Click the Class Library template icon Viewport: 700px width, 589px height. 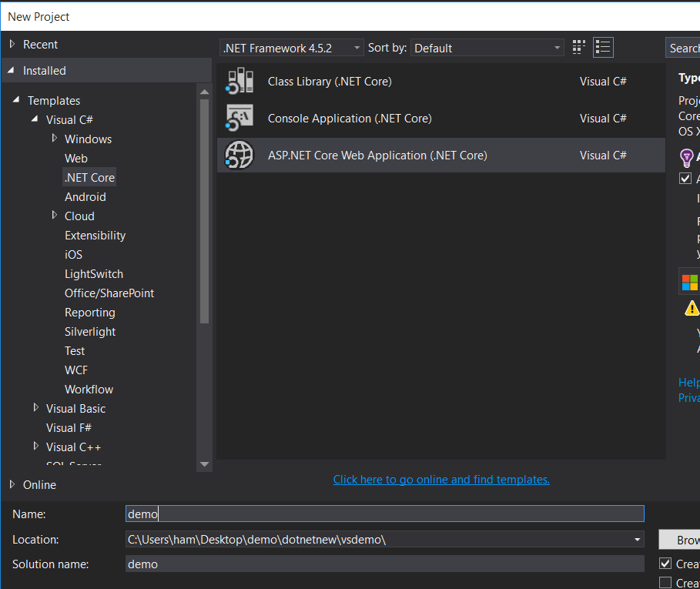pyautogui.click(x=239, y=81)
